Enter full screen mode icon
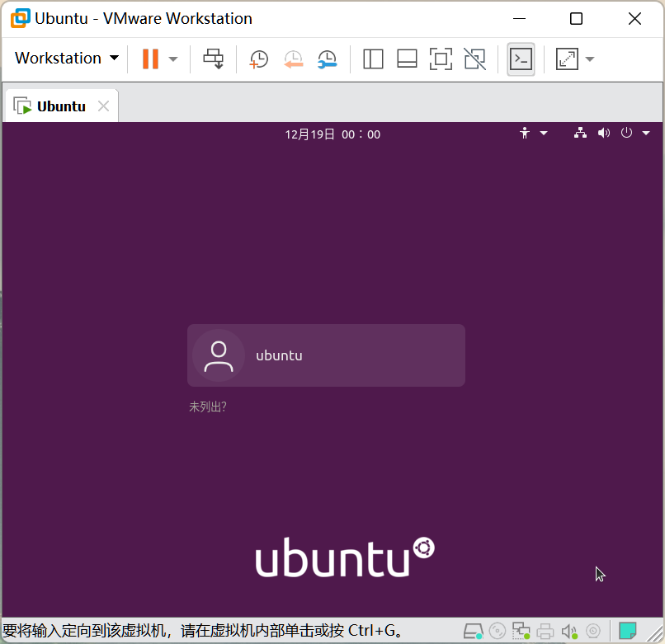Screen dimensions: 665x644 pyautogui.click(x=441, y=59)
